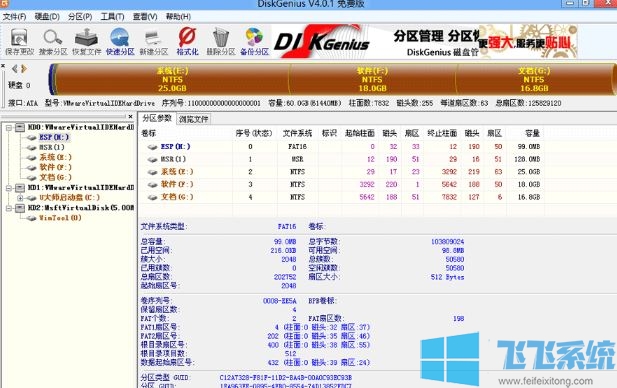This screenshot has width=617, height=388.
Task: Select the 格式化 format tool
Action: pyautogui.click(x=187, y=41)
